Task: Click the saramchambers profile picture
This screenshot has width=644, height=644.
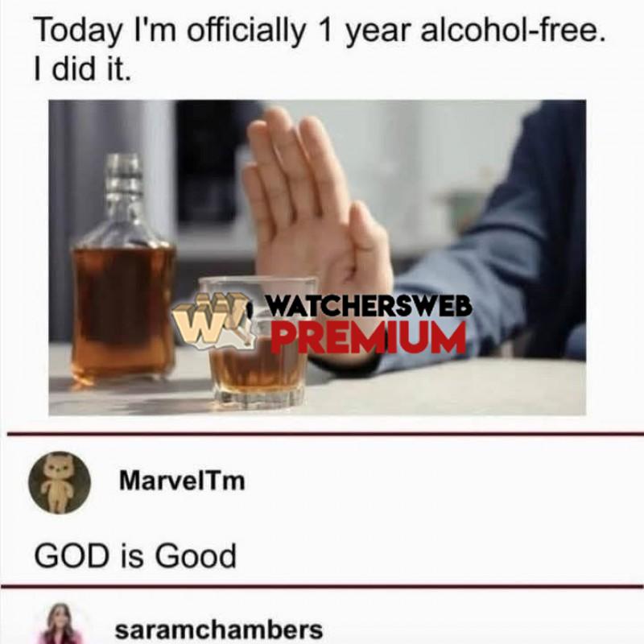Action: point(61,623)
